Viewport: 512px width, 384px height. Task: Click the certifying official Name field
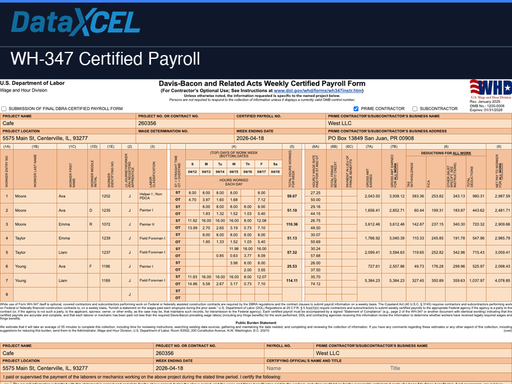pyautogui.click(x=327, y=368)
